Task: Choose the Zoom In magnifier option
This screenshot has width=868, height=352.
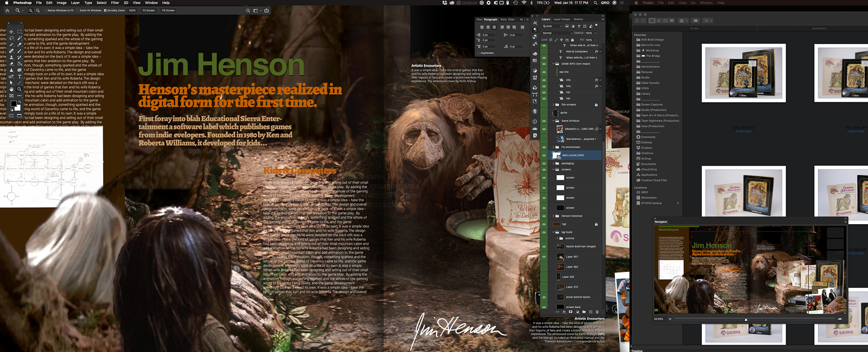Action: point(31,10)
